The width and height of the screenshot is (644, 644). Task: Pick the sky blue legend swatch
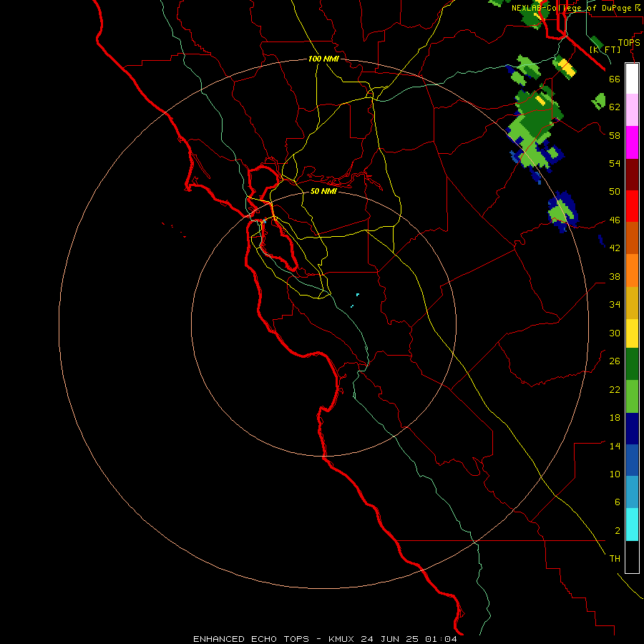click(x=632, y=492)
